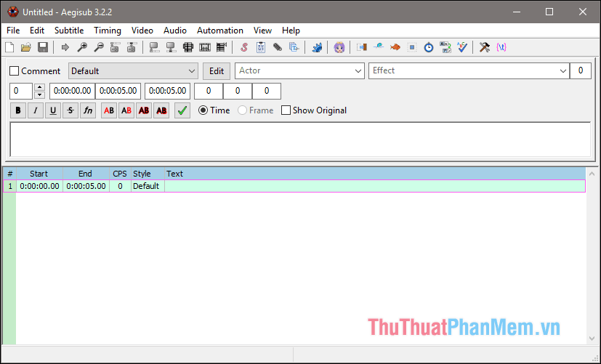Open the Styles Manager

pyautogui.click(x=244, y=47)
